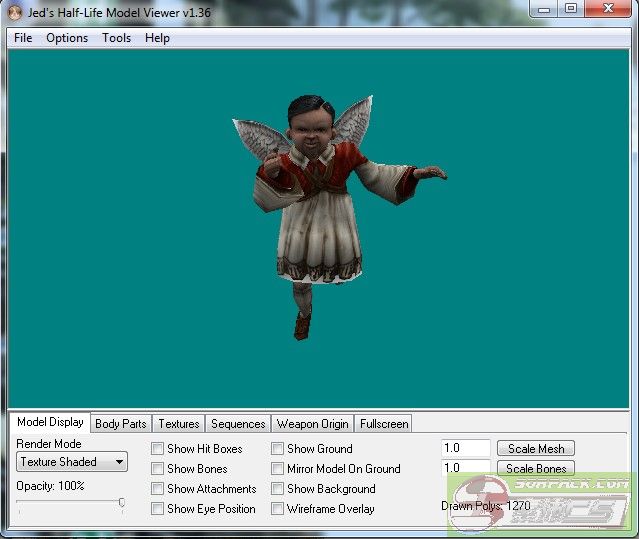Open the Tools menu

pos(117,38)
